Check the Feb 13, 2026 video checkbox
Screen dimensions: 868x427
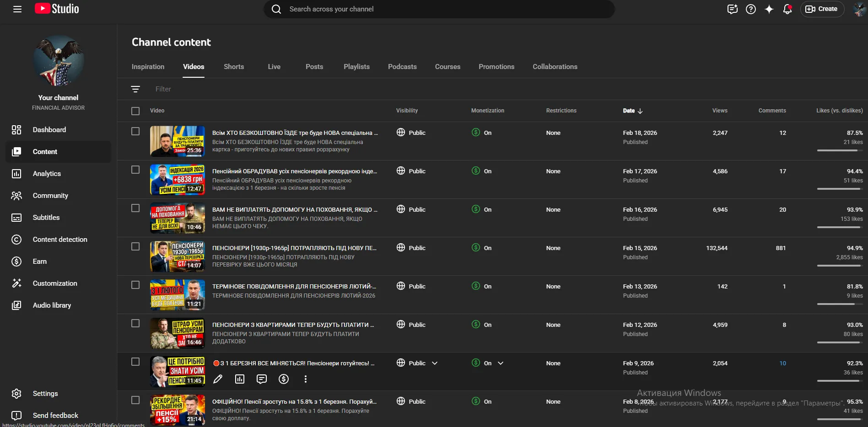(135, 285)
